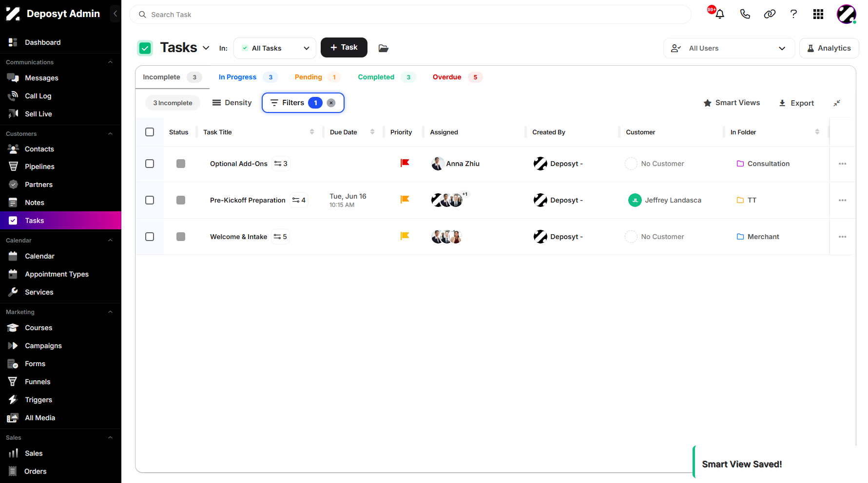Expand the Tasks title dropdown arrow

click(x=206, y=48)
